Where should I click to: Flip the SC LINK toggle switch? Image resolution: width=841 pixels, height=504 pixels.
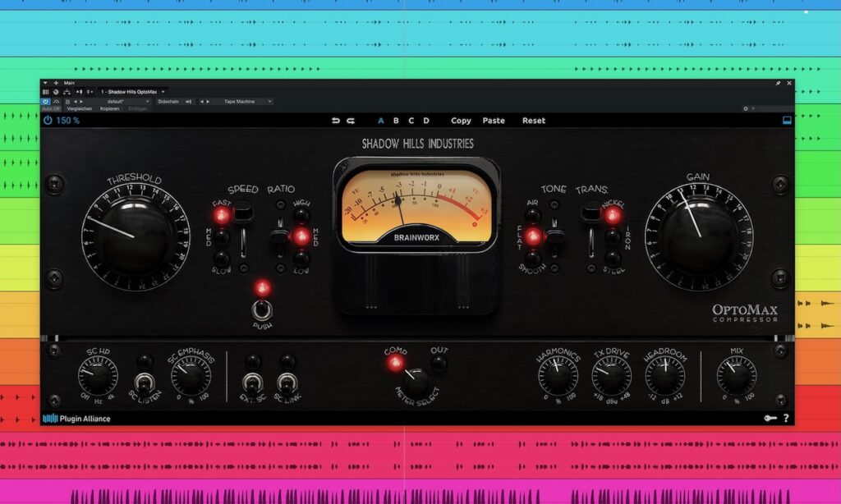[x=287, y=383]
